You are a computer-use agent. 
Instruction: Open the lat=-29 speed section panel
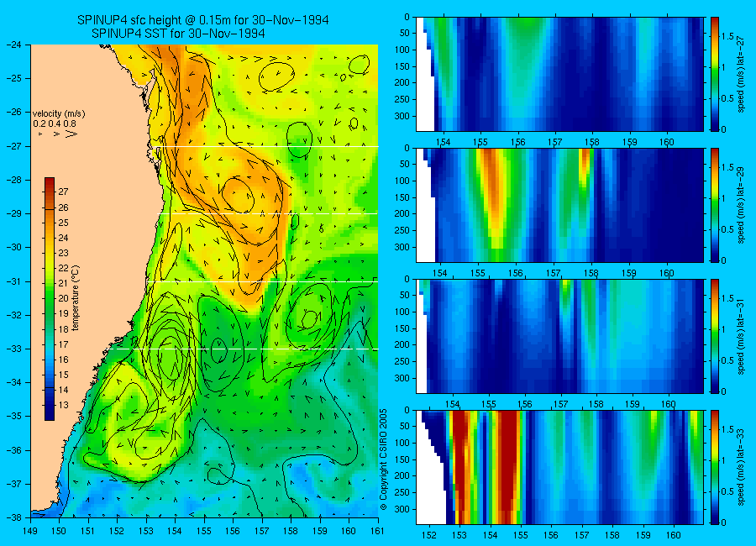[559, 206]
